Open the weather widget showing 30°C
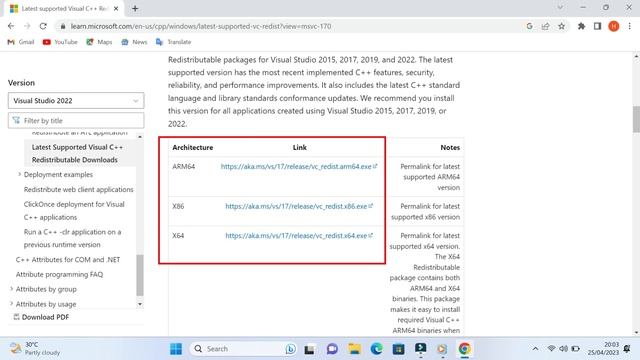This screenshot has width=640, height=360. 35,349
